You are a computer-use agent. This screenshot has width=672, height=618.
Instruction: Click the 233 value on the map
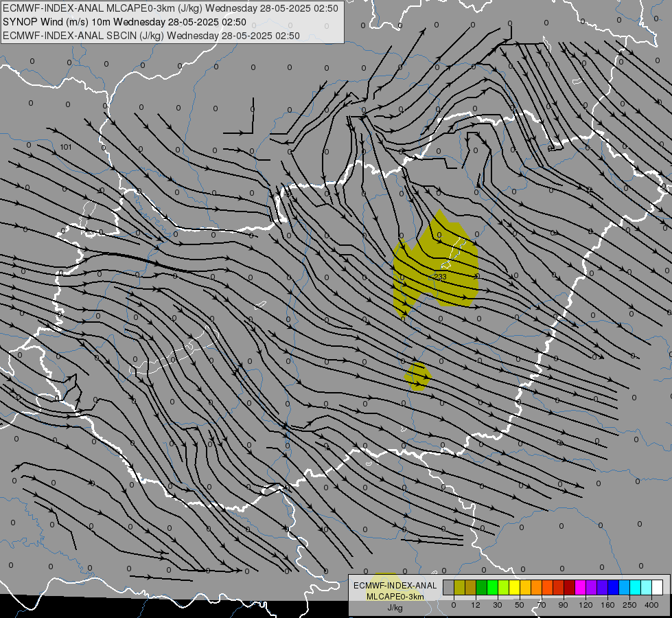tap(441, 277)
